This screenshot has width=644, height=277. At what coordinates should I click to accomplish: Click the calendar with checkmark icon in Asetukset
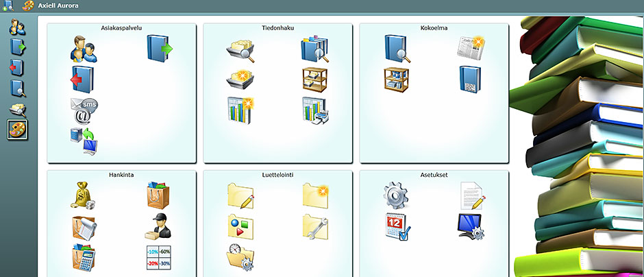tap(397, 227)
